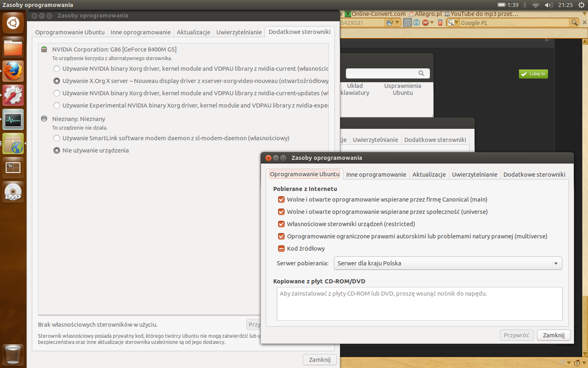Click the magnifier icon in the settings search field
Viewport: 588px width, 368px height.
(x=421, y=73)
